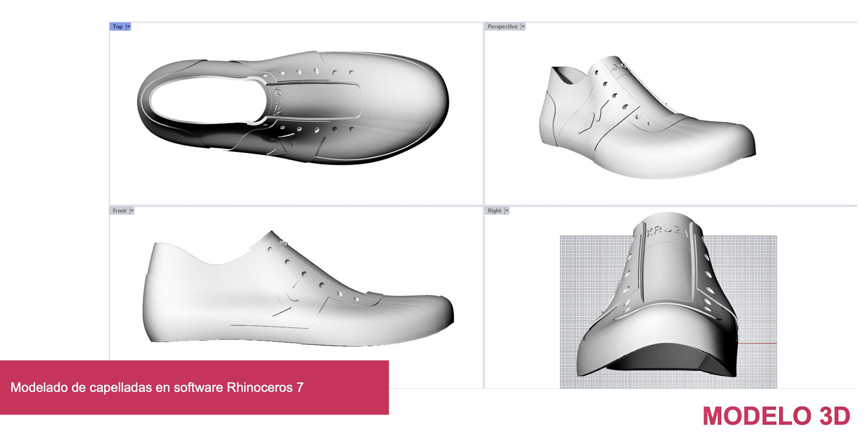Image resolution: width=868 pixels, height=439 pixels.
Task: Open the Front viewport dropdown arrow
Action: [132, 211]
